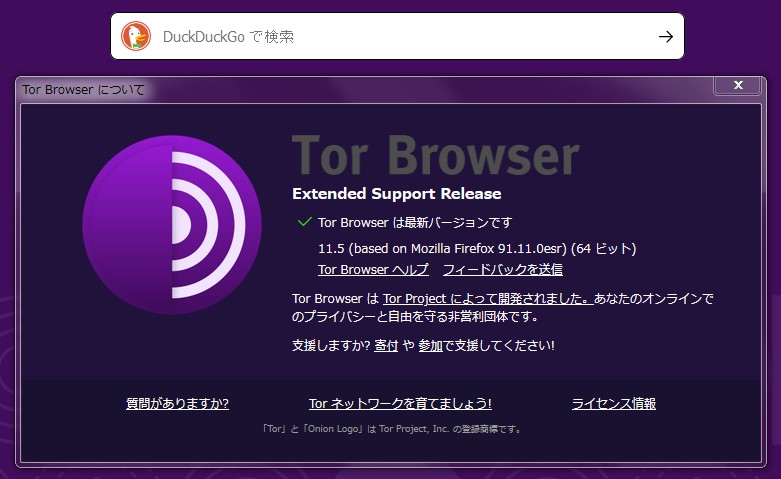Click the Tor Browser は最新バージョンです status
Screen dimensions: 781x479
[415, 223]
